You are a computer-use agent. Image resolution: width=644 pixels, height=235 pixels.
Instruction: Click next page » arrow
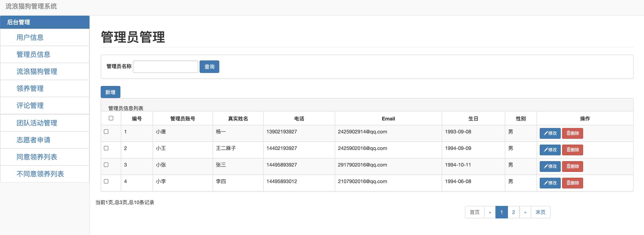coord(525,212)
